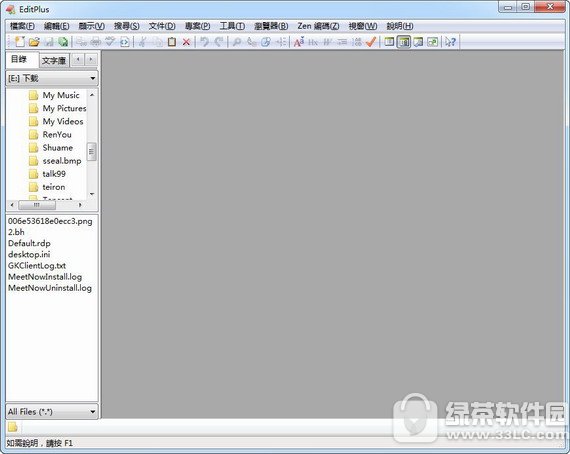Expand the All Files (*.*) filter dropdown

(x=52, y=411)
